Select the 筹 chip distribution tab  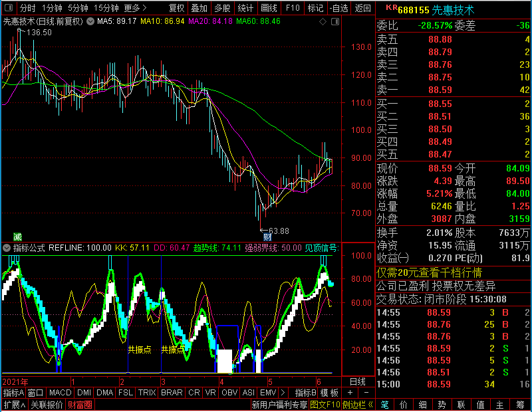pyautogui.click(x=520, y=405)
